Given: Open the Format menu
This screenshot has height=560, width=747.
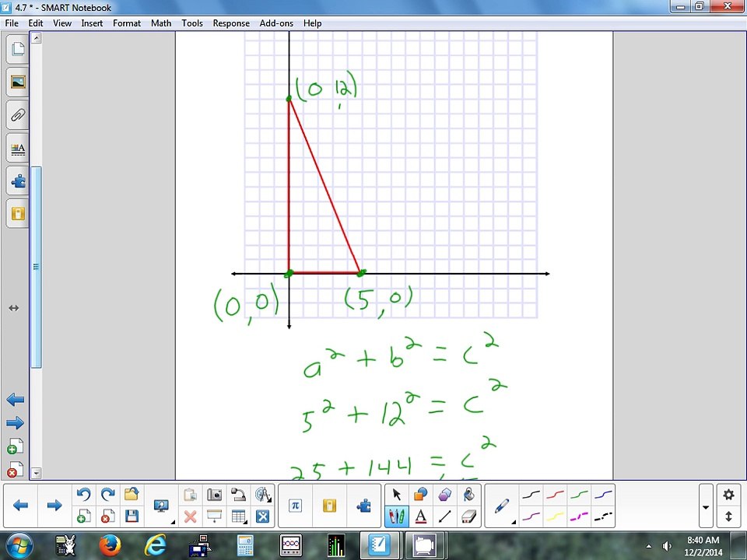Looking at the screenshot, I should pyautogui.click(x=127, y=23).
